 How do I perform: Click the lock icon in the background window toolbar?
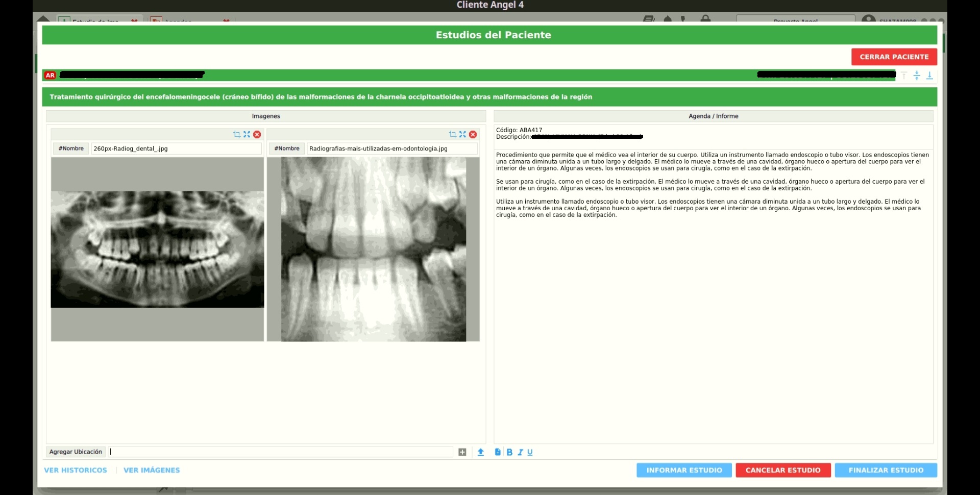705,18
